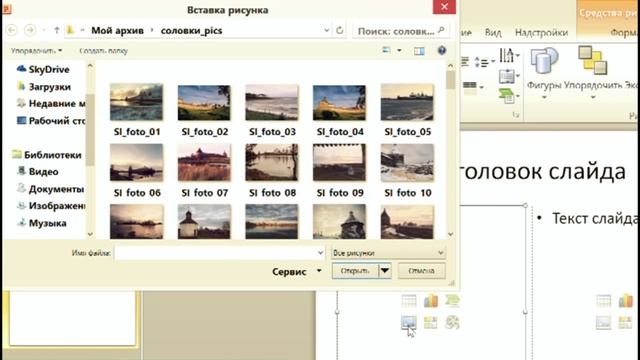
Task: Select the SI_foto_02 picture thumbnail
Action: 204,102
